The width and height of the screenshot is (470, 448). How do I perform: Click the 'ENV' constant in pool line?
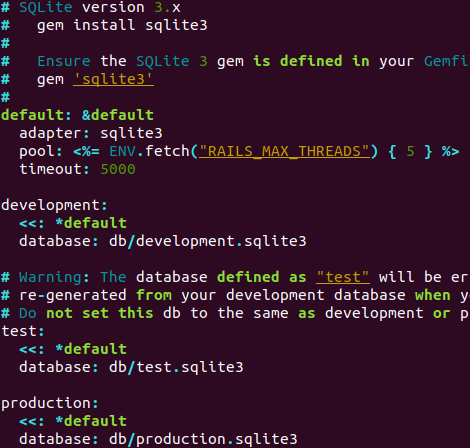click(122, 151)
